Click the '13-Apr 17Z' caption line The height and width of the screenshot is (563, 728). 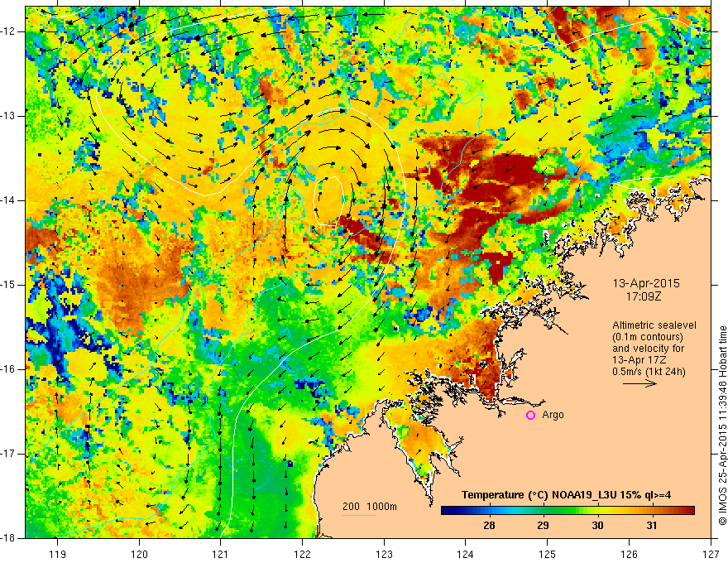(x=639, y=360)
